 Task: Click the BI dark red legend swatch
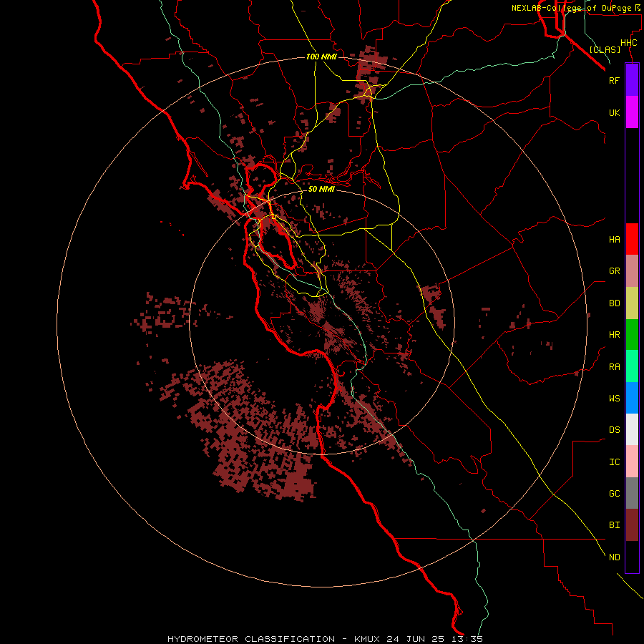[x=632, y=525]
